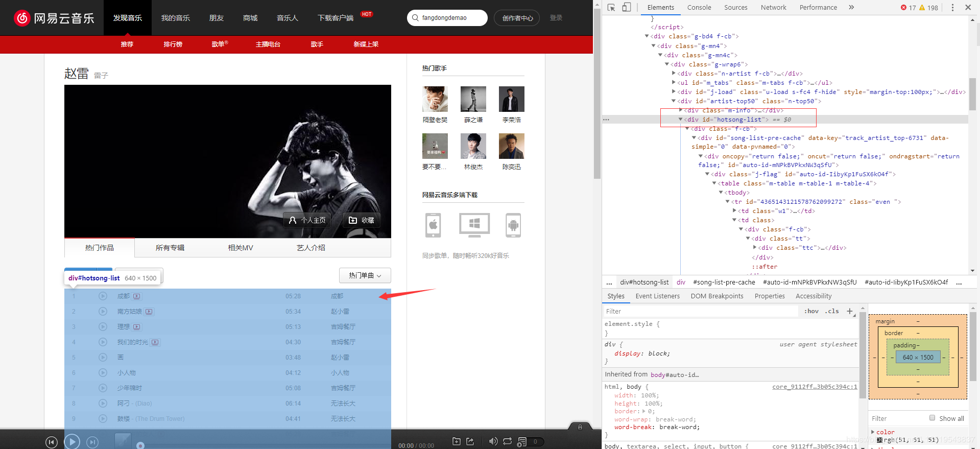Toggle the Show all checkbox in computed styles
This screenshot has height=449, width=980.
point(932,418)
